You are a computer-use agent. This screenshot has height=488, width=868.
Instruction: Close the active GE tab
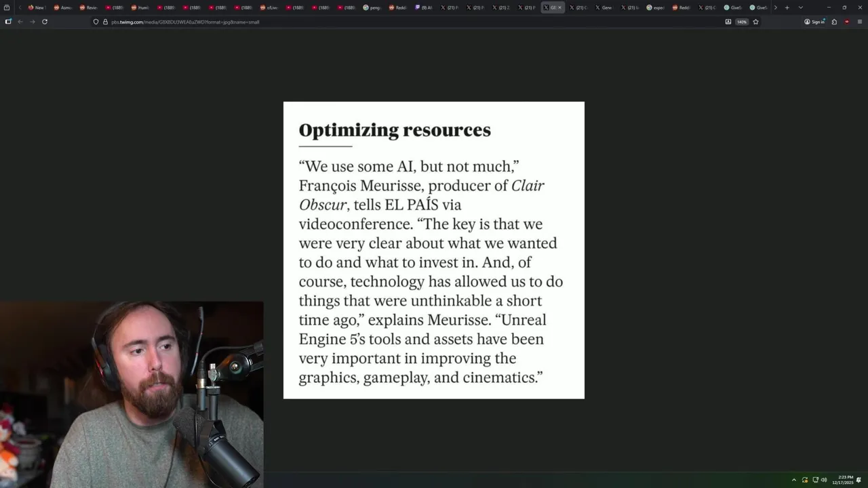pyautogui.click(x=559, y=7)
